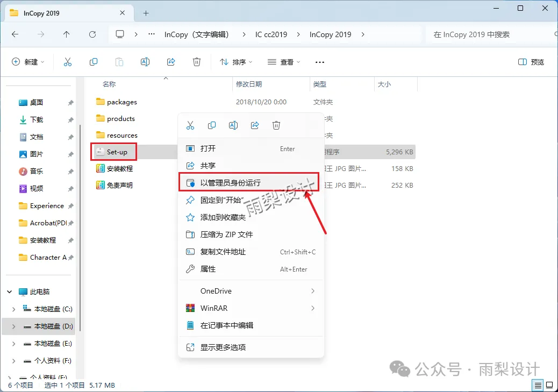Viewport: 558px width, 392px height.
Task: Click the Rename icon in the context menu
Action: pyautogui.click(x=233, y=125)
